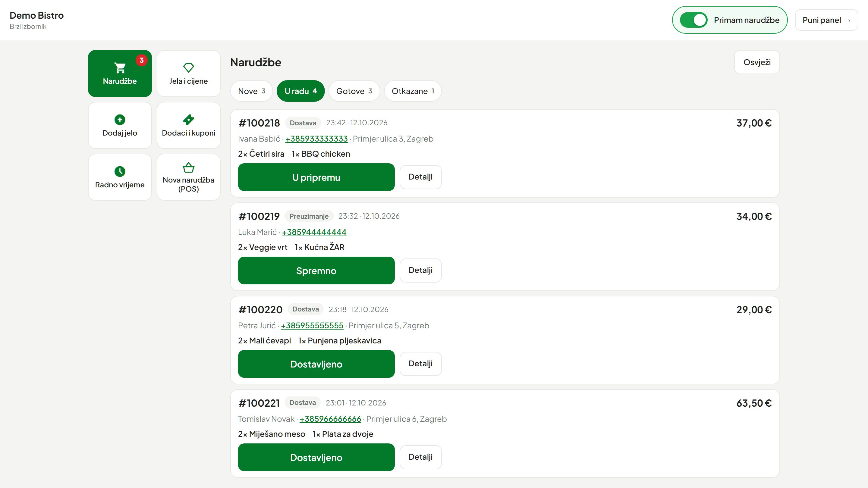This screenshot has width=868, height=488.
Task: Click order number #100218
Action: [259, 123]
